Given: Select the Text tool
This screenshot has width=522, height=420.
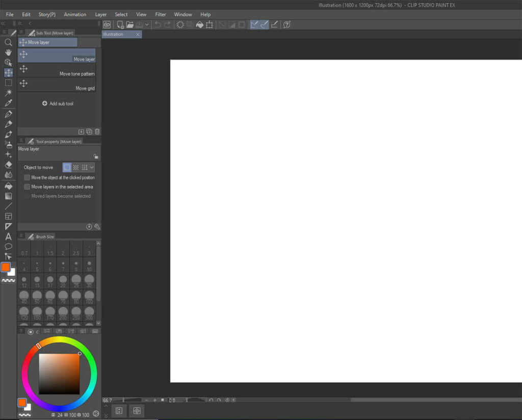Looking at the screenshot, I should [x=8, y=236].
